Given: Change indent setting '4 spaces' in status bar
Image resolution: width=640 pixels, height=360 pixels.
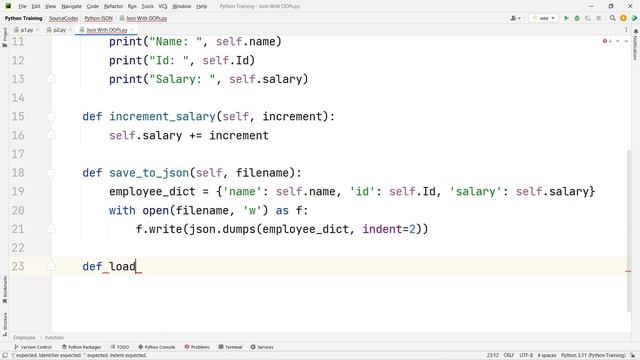Looking at the screenshot, I should pyautogui.click(x=547, y=356).
